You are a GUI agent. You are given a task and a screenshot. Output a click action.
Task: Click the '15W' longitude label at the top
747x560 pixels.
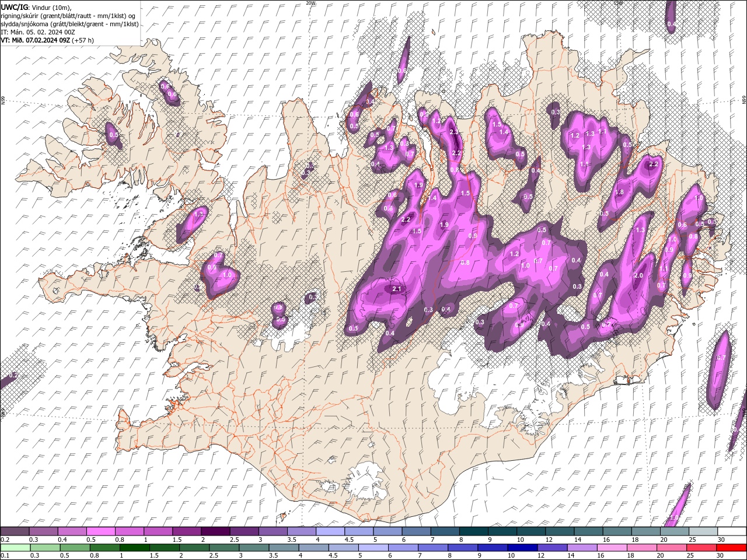point(618,3)
